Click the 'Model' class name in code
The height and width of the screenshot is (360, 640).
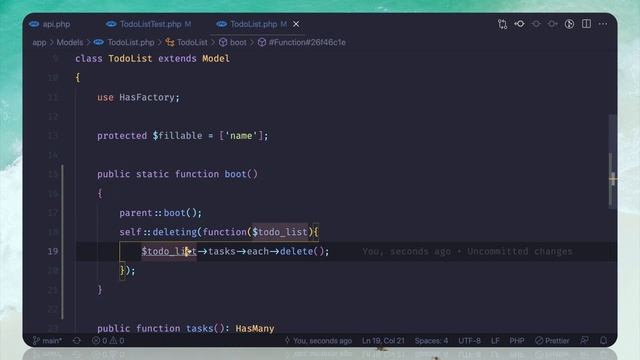point(216,58)
